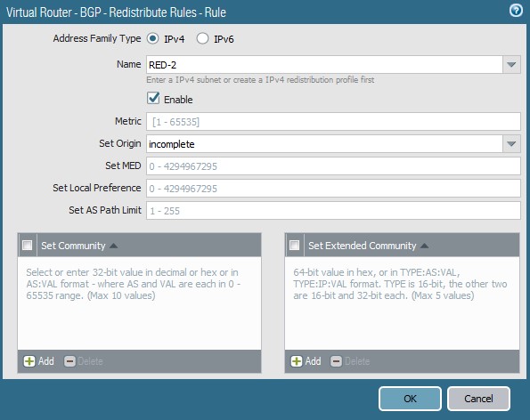Check the Set Extended Community select-all checkbox
This screenshot has width=530, height=420.
click(295, 245)
